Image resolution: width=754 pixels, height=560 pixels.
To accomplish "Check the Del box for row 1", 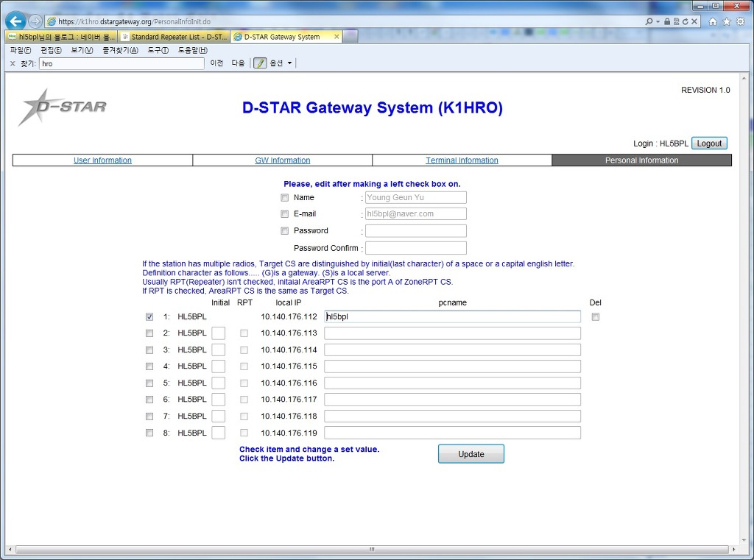I will point(595,316).
